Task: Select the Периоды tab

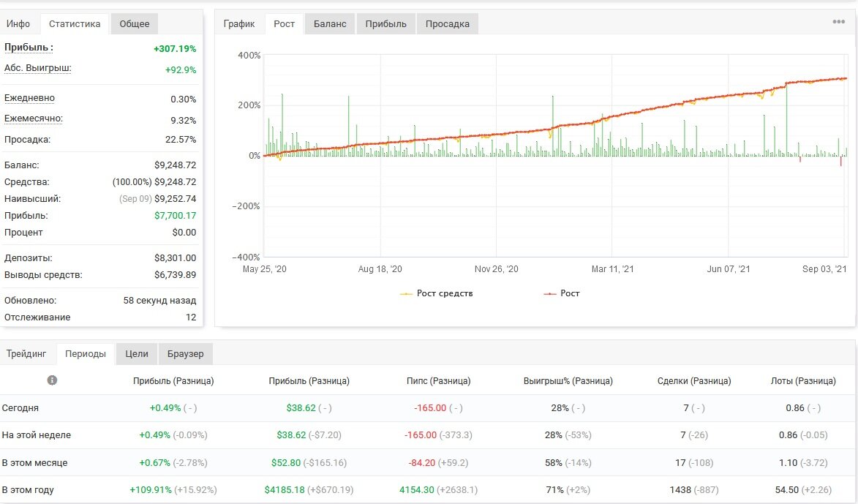Action: click(86, 353)
